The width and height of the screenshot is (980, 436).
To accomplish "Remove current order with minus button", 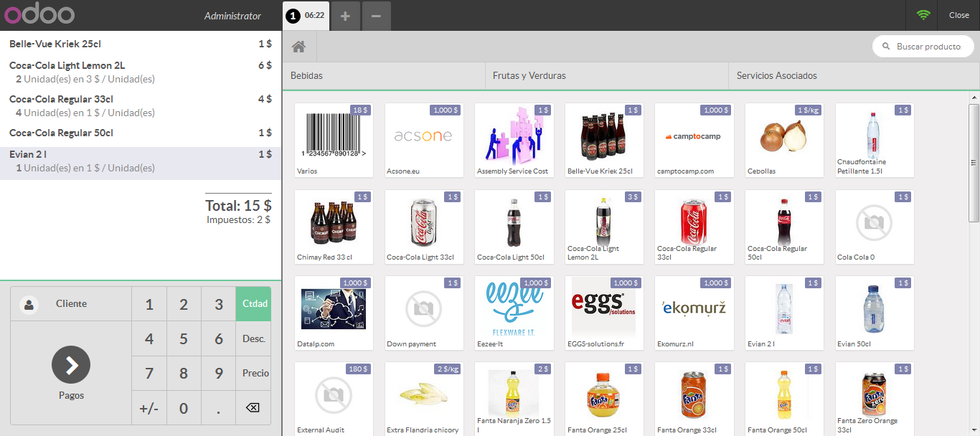I will point(377,16).
